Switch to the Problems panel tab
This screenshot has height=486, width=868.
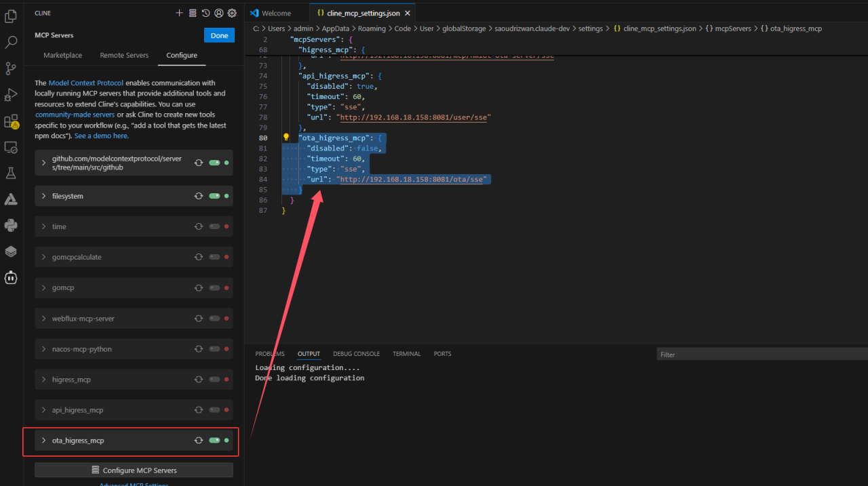(x=270, y=354)
